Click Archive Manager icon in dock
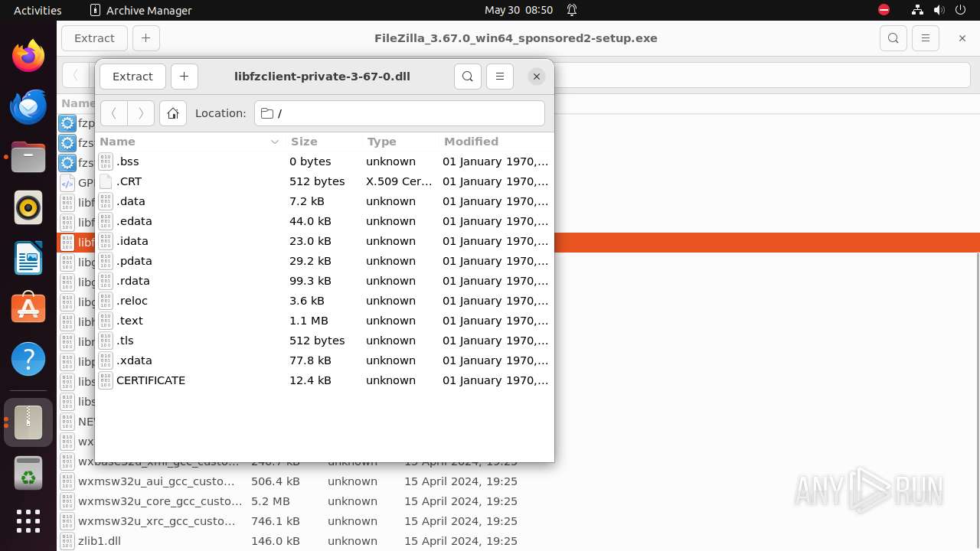980x551 pixels. [x=28, y=422]
